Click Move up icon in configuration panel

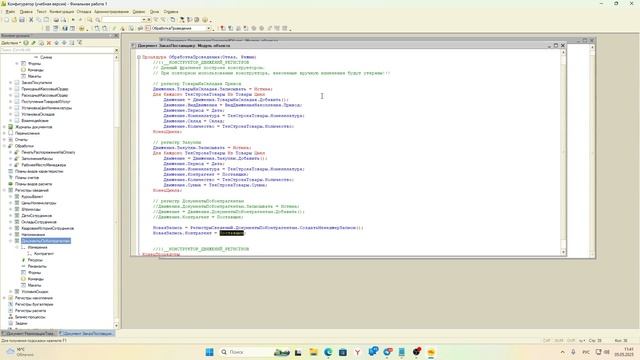point(56,42)
